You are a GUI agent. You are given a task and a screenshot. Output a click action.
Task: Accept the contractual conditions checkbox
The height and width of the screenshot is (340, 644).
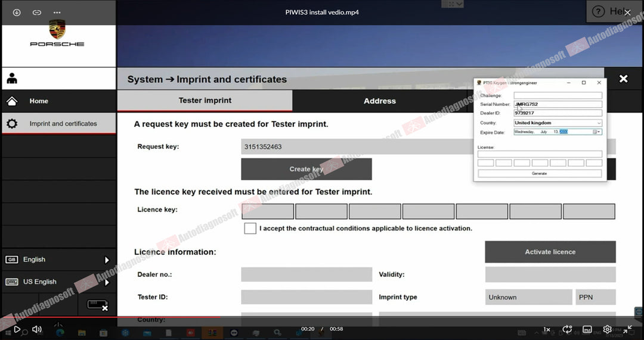coord(250,229)
